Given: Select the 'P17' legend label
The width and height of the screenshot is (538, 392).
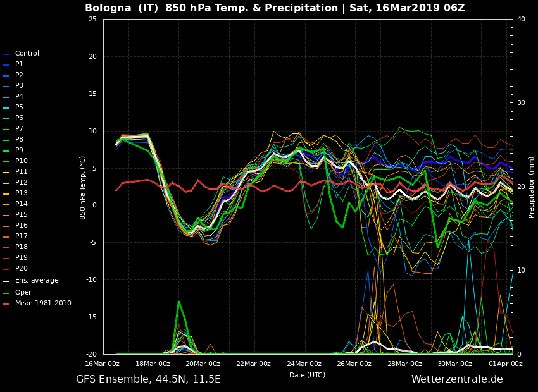Looking at the screenshot, I should 22,236.
